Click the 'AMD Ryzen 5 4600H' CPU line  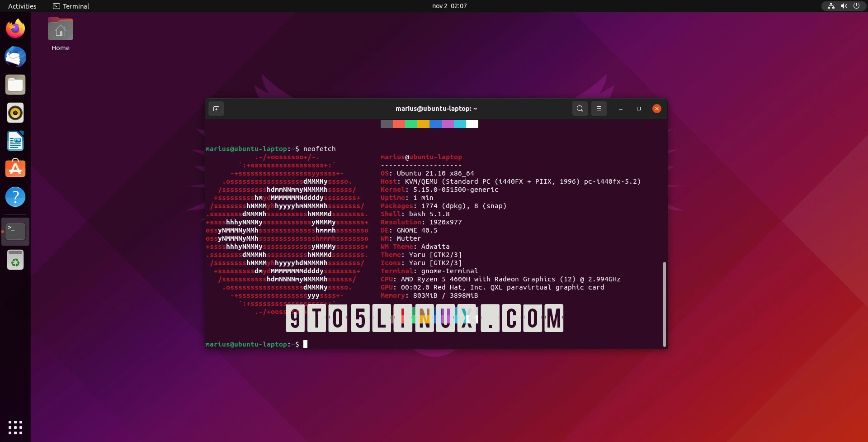[500, 279]
